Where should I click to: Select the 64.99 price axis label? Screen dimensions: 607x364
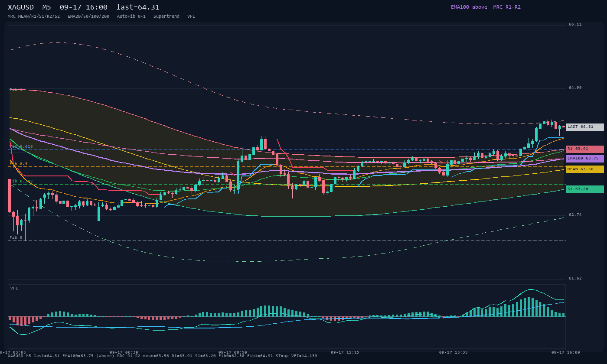[575, 88]
